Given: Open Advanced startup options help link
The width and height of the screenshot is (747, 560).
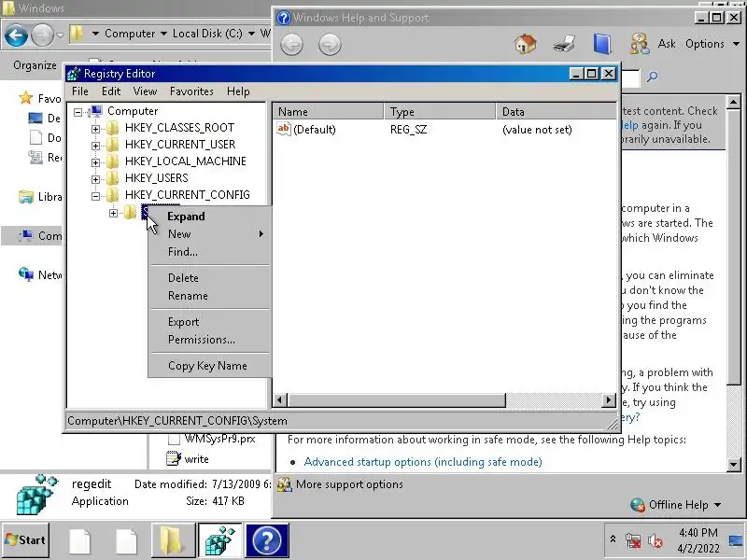Looking at the screenshot, I should (x=423, y=461).
